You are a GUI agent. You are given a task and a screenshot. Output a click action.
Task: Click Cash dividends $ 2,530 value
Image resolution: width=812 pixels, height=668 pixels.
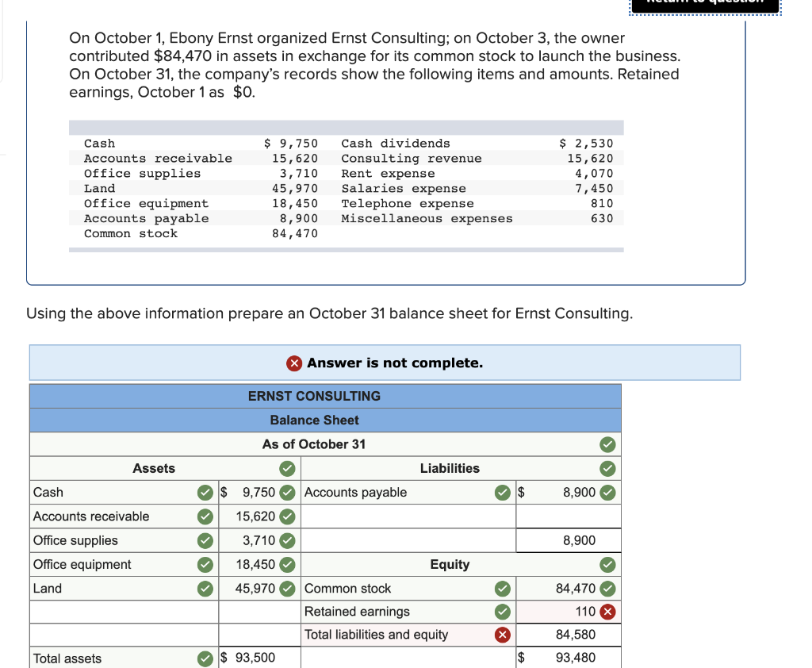pyautogui.click(x=586, y=144)
